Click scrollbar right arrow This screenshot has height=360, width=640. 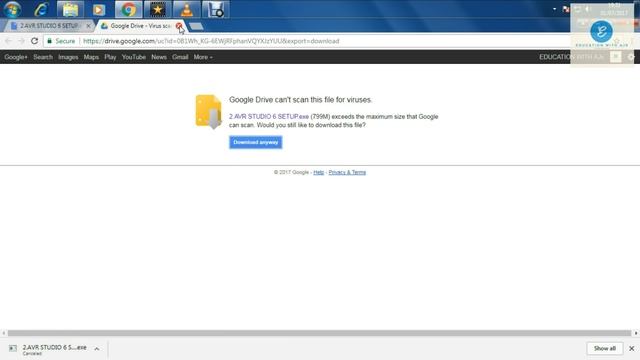(636, 333)
